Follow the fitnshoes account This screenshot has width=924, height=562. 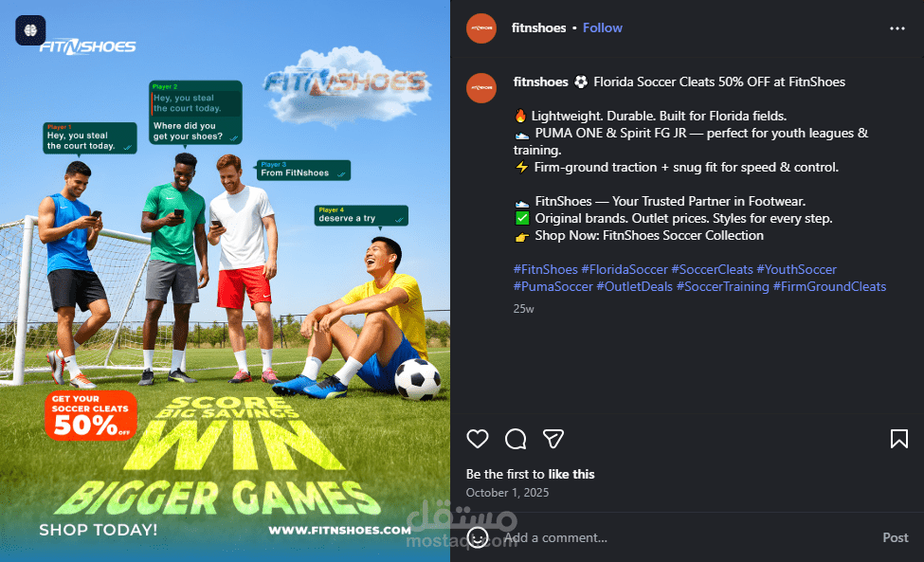(602, 27)
